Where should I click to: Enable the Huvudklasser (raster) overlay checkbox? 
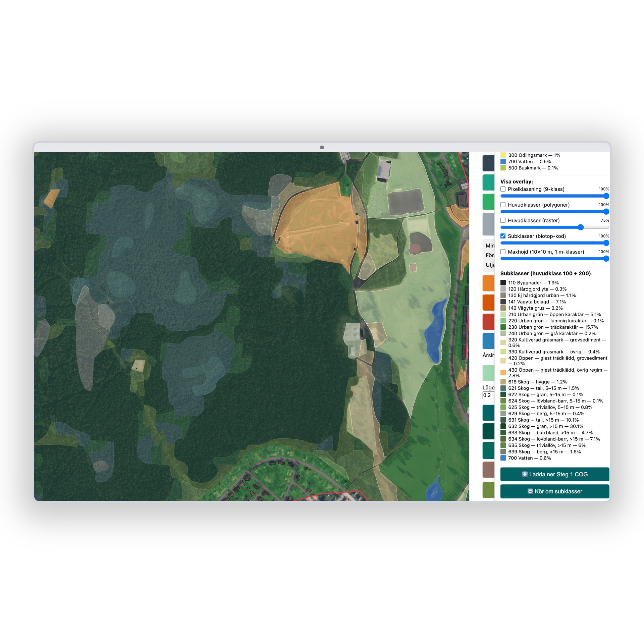tap(503, 220)
